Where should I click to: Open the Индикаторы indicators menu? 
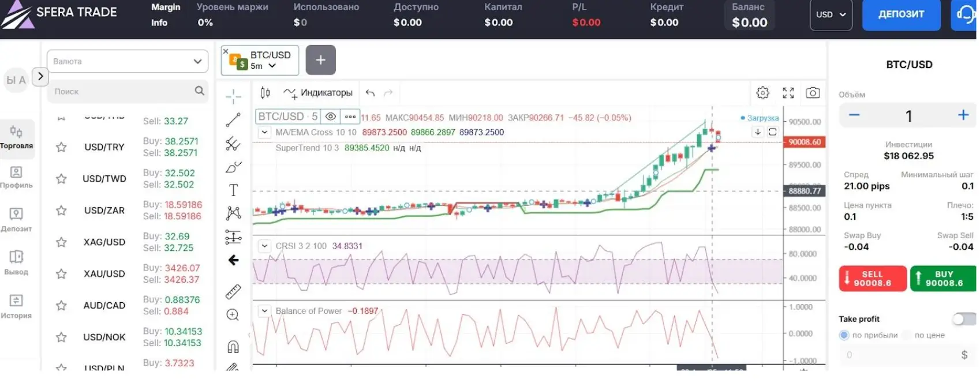pyautogui.click(x=318, y=93)
